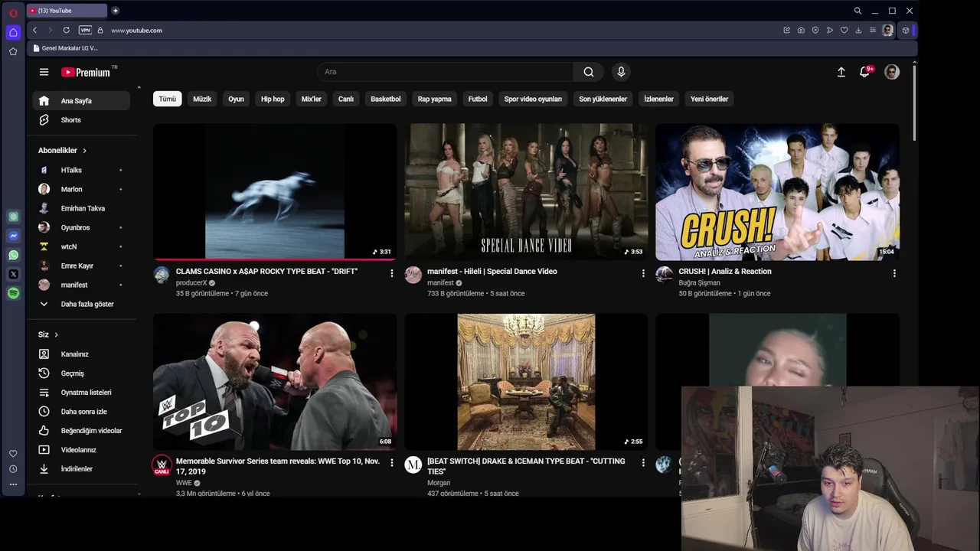Start voice search with the microphone
Image resolution: width=980 pixels, height=551 pixels.
click(621, 72)
